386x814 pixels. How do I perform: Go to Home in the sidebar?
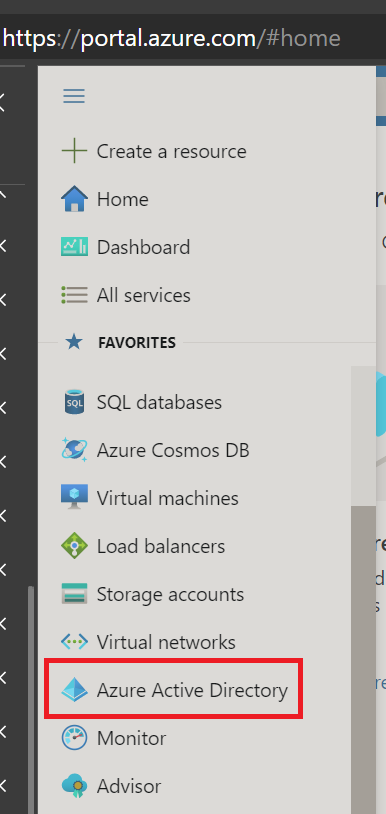click(122, 199)
